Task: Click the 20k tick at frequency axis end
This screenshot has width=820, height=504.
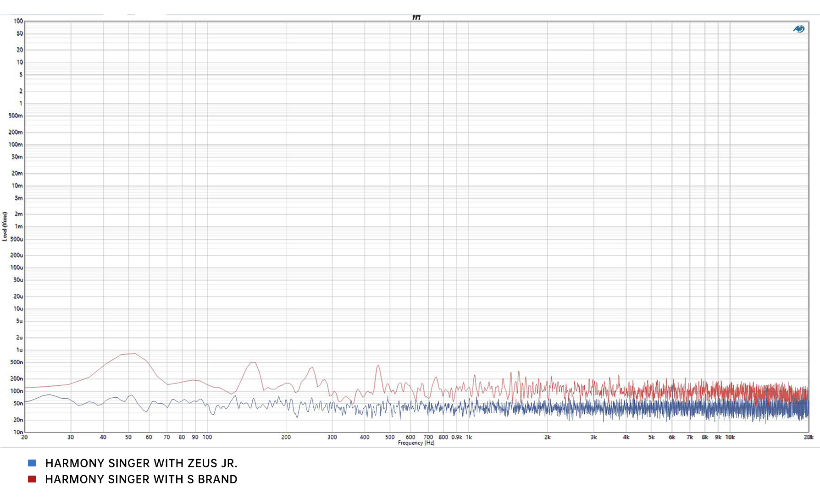Action: point(808,437)
